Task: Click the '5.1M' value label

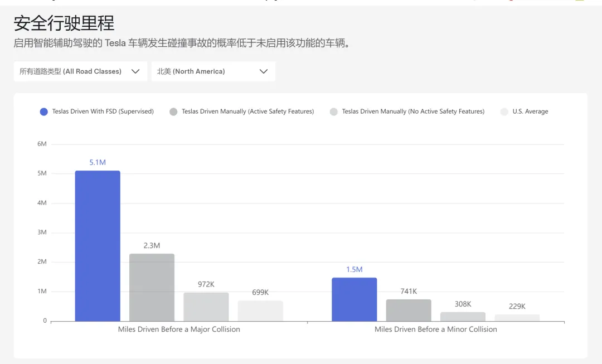Action: tap(98, 162)
